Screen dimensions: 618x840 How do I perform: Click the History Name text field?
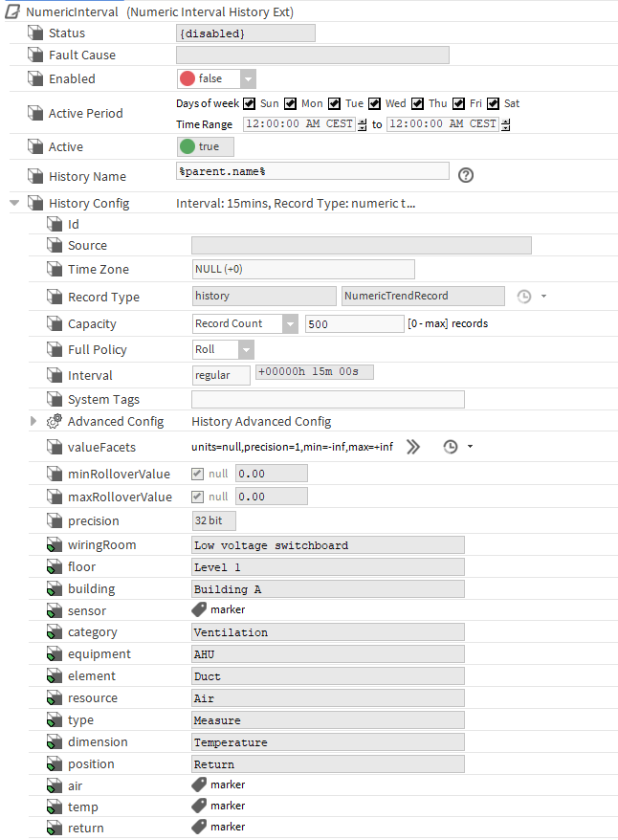click(x=313, y=171)
